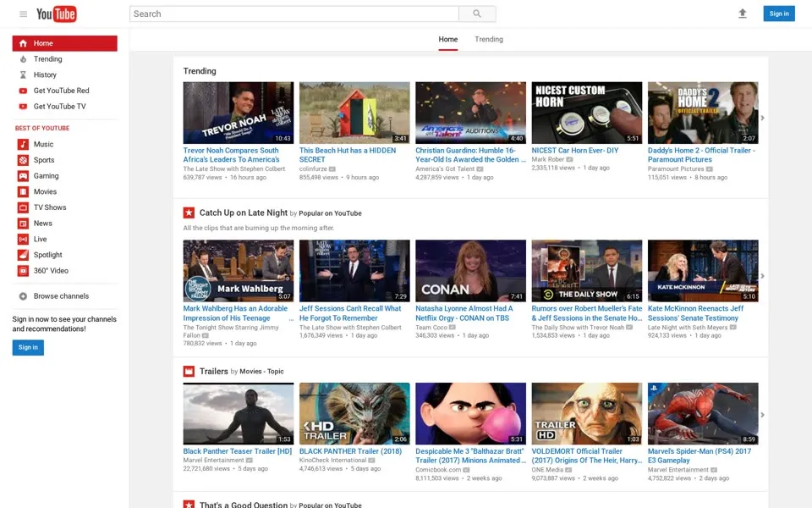Viewport: 812px width, 508px height.
Task: Click the Get YouTube TV icon
Action: click(23, 107)
